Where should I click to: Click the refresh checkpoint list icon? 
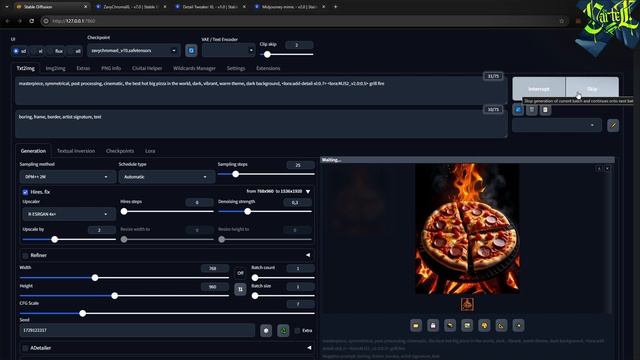pos(191,51)
